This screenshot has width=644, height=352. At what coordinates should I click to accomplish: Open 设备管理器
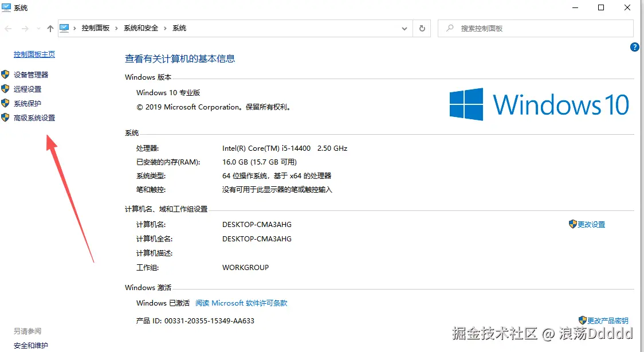[31, 75]
